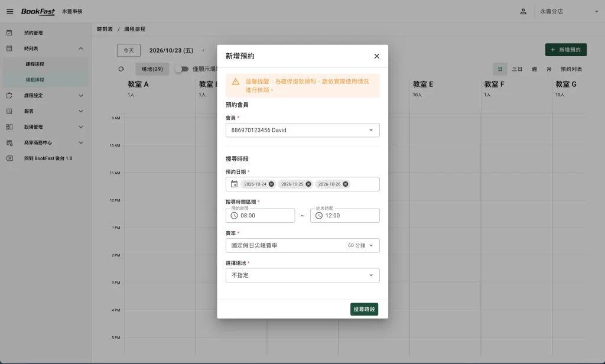Click the 報表 chart icon
The width and height of the screenshot is (605, 364).
coord(9,111)
